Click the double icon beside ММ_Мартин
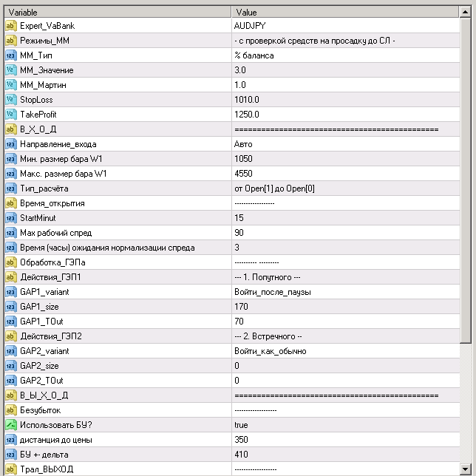Viewport: 476px width, 476px height. point(10,85)
